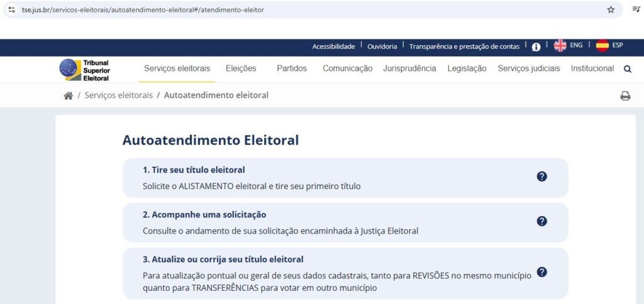
Task: Open help for Acompanhe uma solicitação
Action: click(x=541, y=221)
